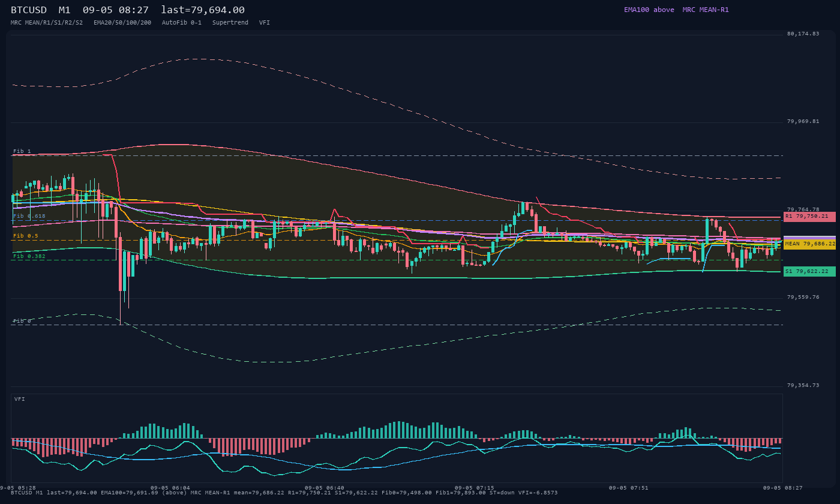
Task: Click the BTCUSD symbol in the header
Action: [x=29, y=10]
